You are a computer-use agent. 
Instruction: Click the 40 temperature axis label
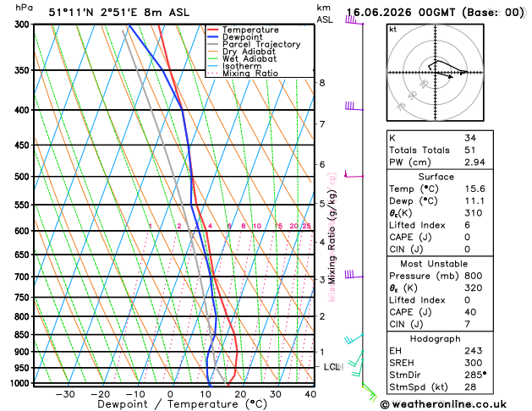310,394
